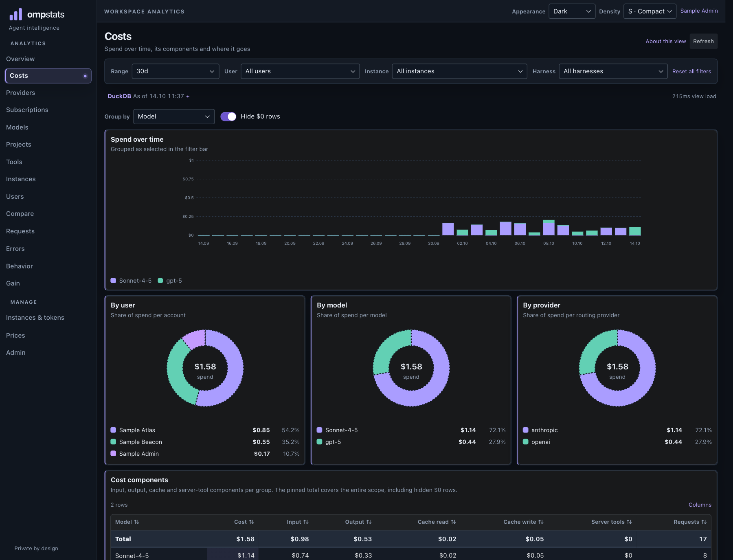Sort table by Cost column
The image size is (733, 560).
[x=244, y=522]
